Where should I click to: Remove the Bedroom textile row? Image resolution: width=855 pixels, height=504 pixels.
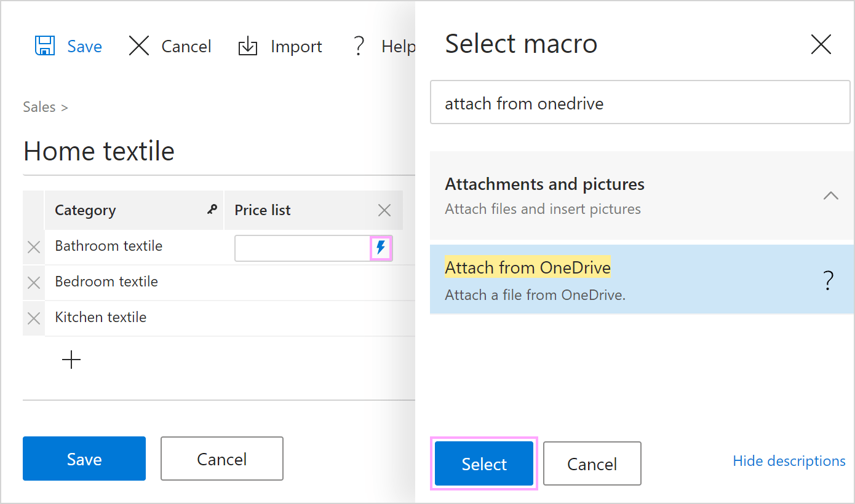pyautogui.click(x=34, y=282)
